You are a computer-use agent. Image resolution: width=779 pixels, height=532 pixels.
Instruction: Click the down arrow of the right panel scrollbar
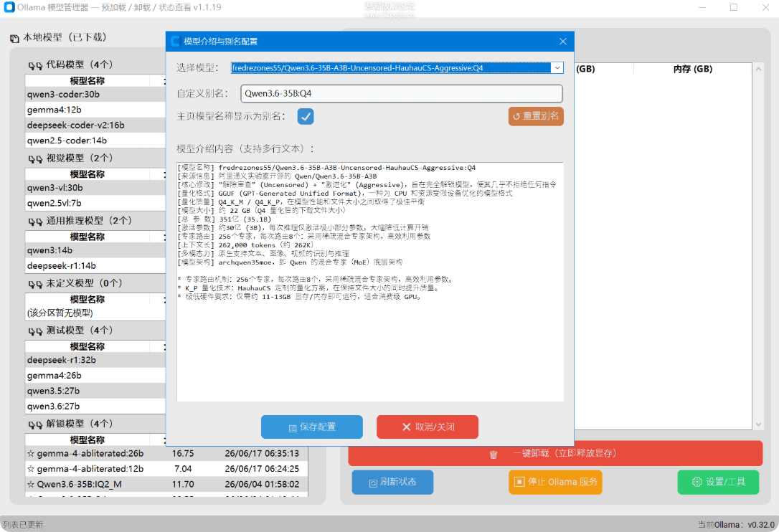(758, 424)
